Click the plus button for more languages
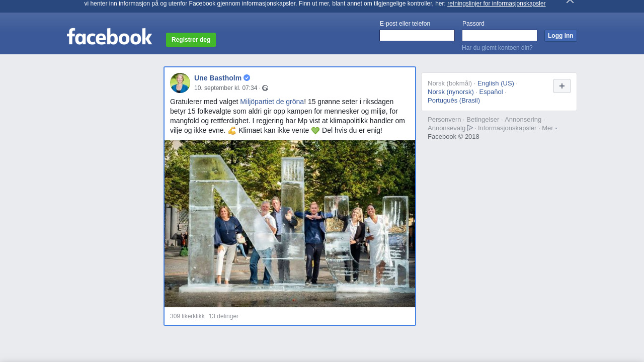Viewport: 644px width, 362px height. tap(561, 86)
